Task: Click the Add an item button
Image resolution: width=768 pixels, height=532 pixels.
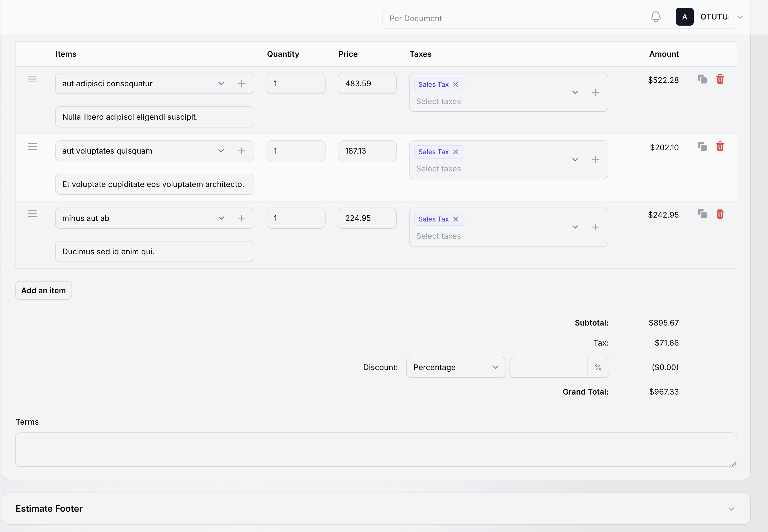Action: click(43, 291)
